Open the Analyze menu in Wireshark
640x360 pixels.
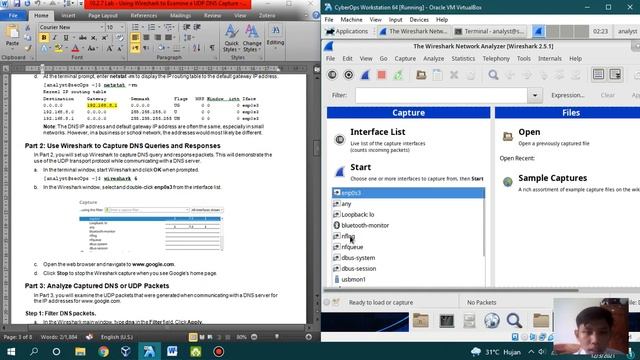click(433, 59)
